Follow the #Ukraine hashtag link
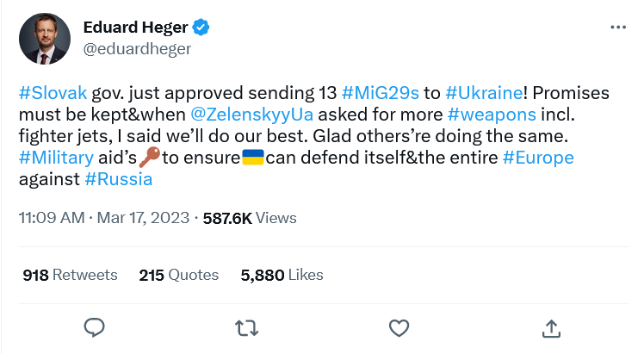Screen dimensions: 644x354 pos(484,91)
